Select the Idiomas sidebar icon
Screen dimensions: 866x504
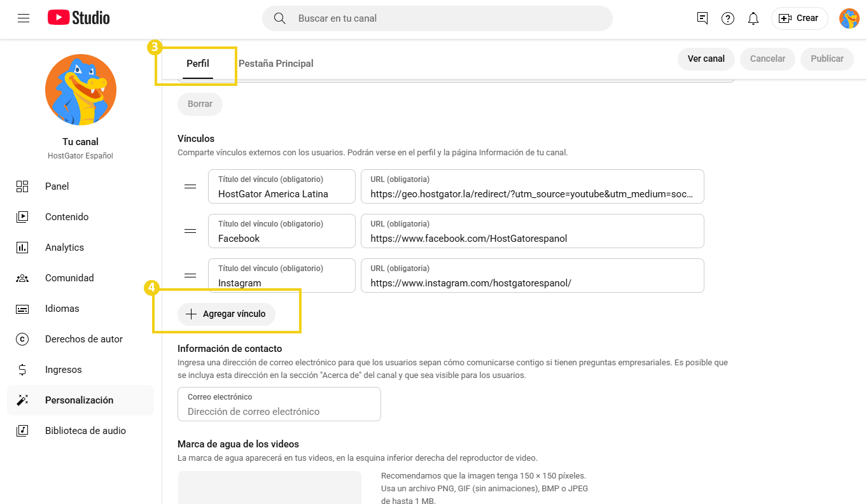(x=22, y=308)
